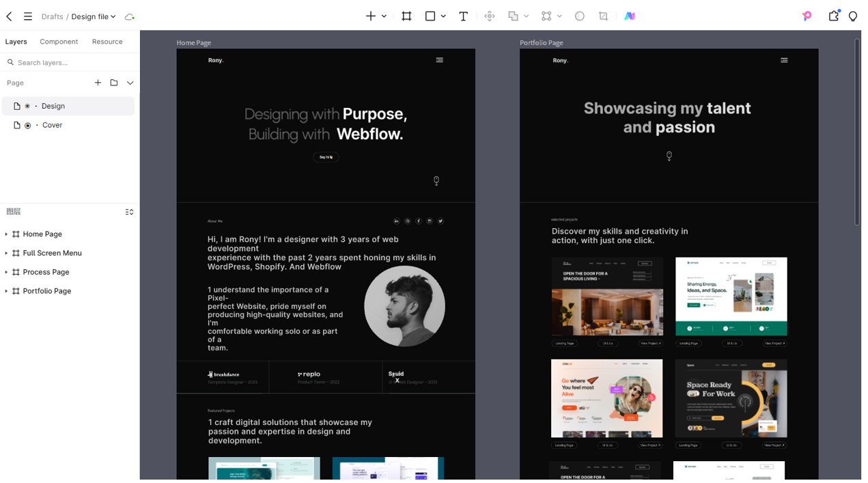
Task: Click the Say hi button in hero
Action: pyautogui.click(x=326, y=157)
